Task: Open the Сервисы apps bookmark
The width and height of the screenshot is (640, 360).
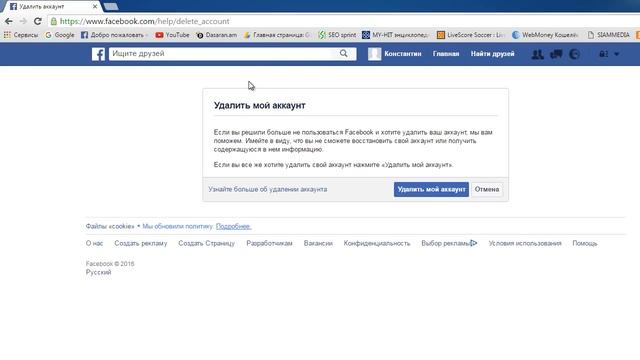Action: coord(21,35)
